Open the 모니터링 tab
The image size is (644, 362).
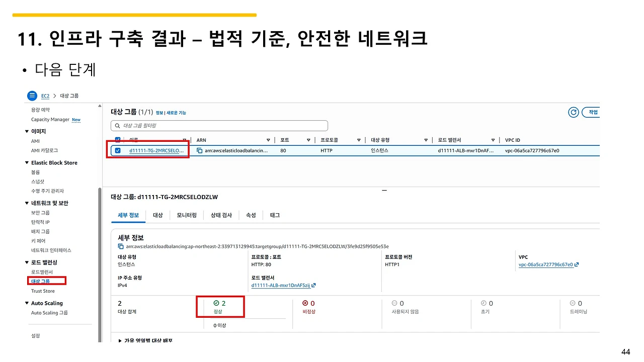coord(187,215)
